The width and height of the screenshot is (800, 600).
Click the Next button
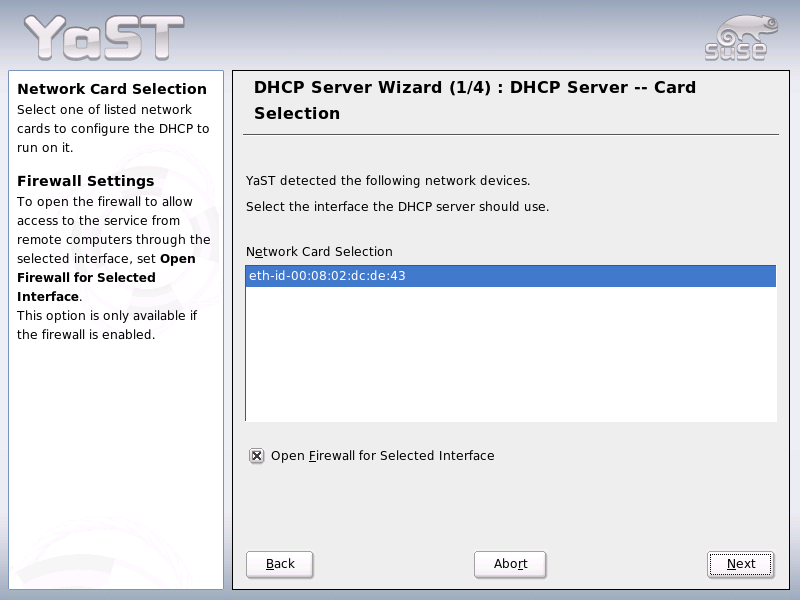point(740,564)
